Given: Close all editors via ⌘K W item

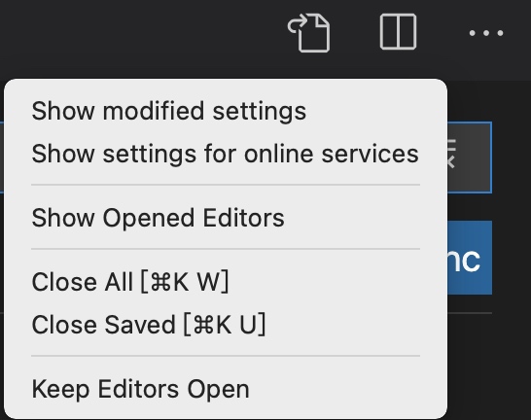Looking at the screenshot, I should [x=130, y=282].
